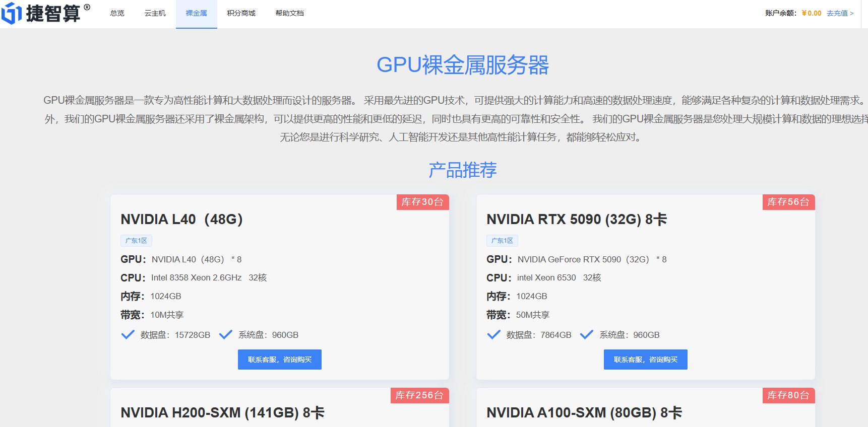868x427 pixels.
Task: Click 联系客服 button for RTX 5090
Action: pyautogui.click(x=645, y=360)
